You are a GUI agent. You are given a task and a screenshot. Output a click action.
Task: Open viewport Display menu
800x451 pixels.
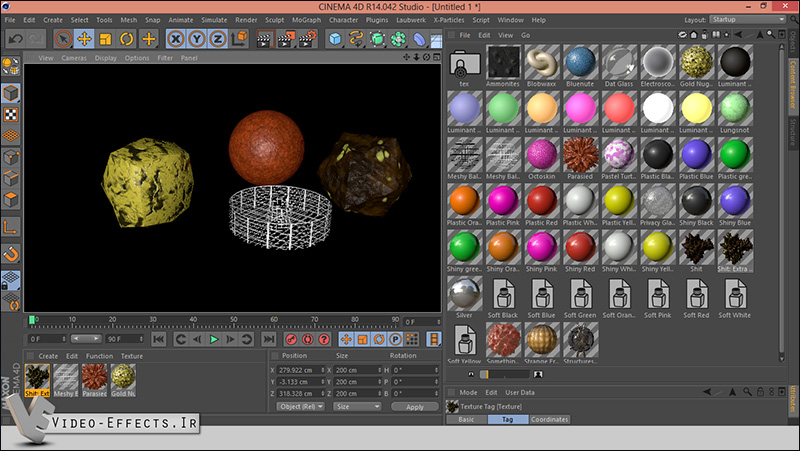click(x=106, y=58)
